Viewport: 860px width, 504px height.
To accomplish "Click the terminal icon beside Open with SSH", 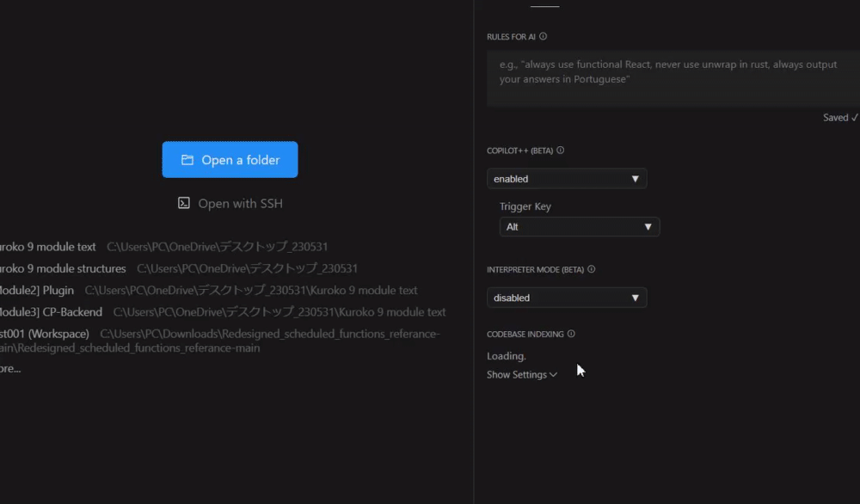I will click(184, 203).
